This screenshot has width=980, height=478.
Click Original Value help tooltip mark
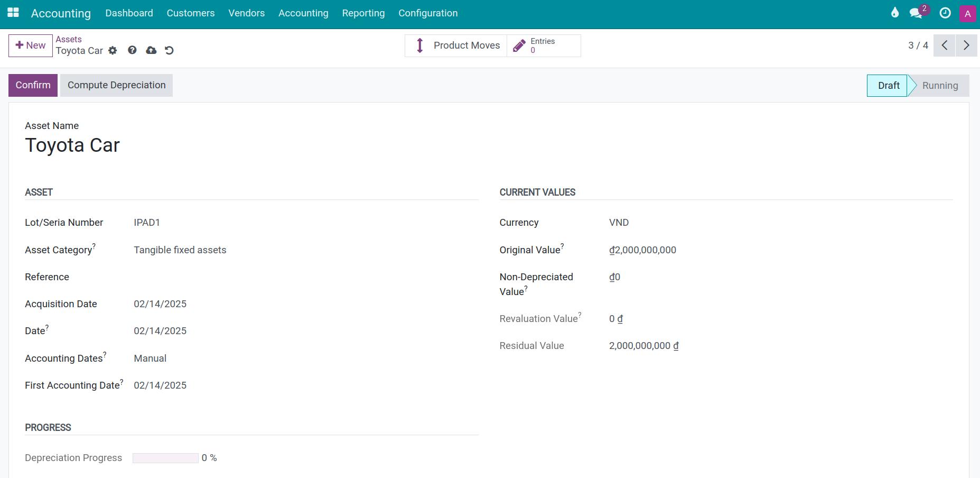[562, 246]
